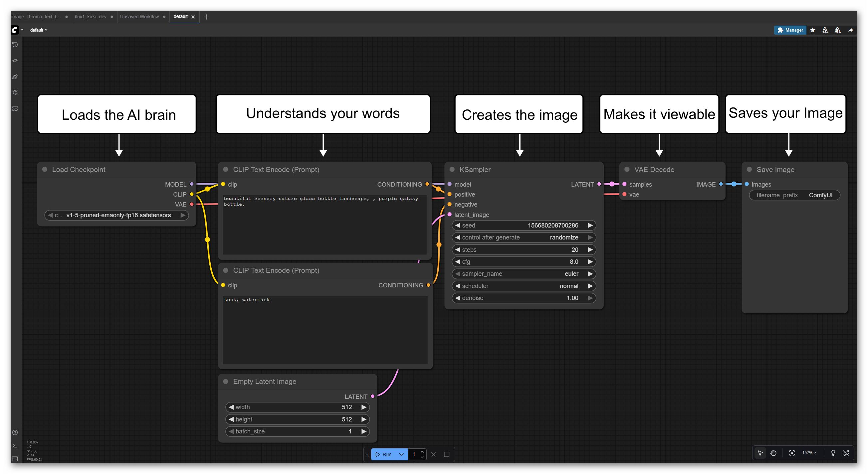Increase cfg with right arrow

click(590, 261)
